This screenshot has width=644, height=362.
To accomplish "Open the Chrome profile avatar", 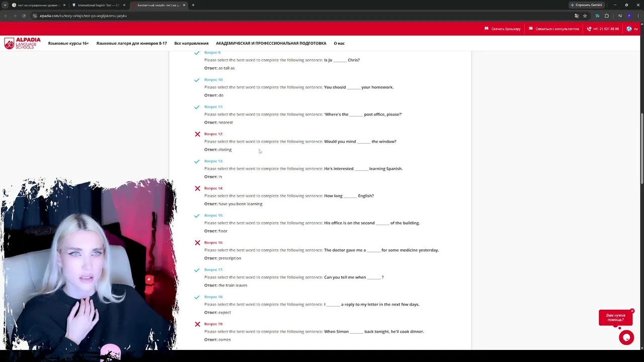I will (x=629, y=16).
